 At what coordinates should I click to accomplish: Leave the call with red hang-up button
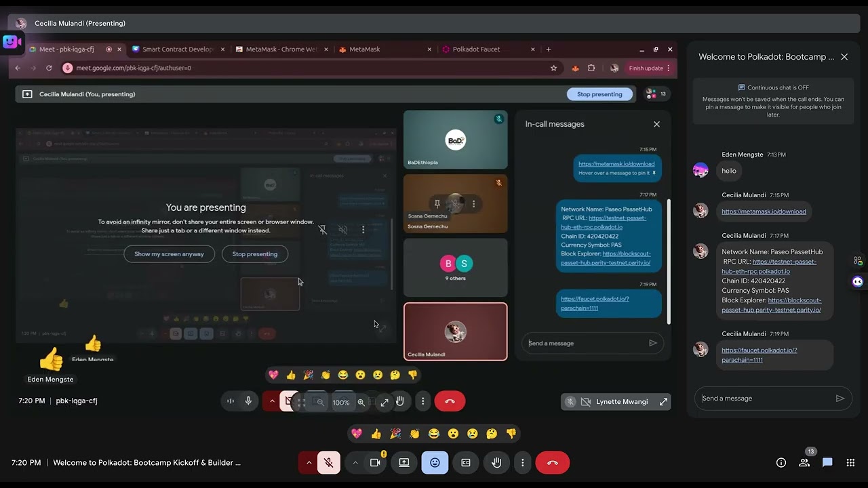[x=552, y=463]
